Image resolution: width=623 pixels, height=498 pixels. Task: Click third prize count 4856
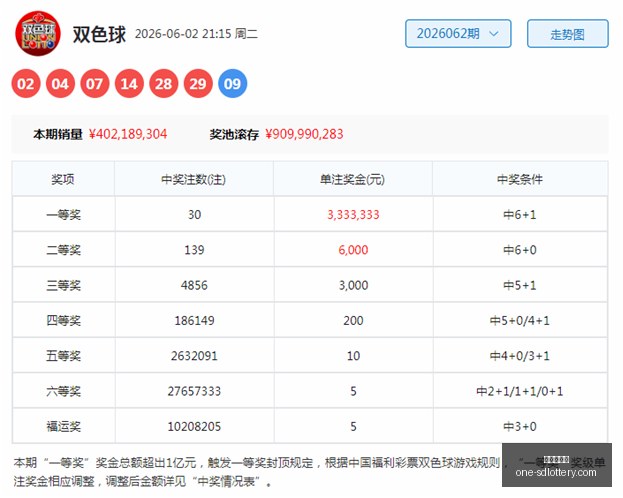coord(194,286)
